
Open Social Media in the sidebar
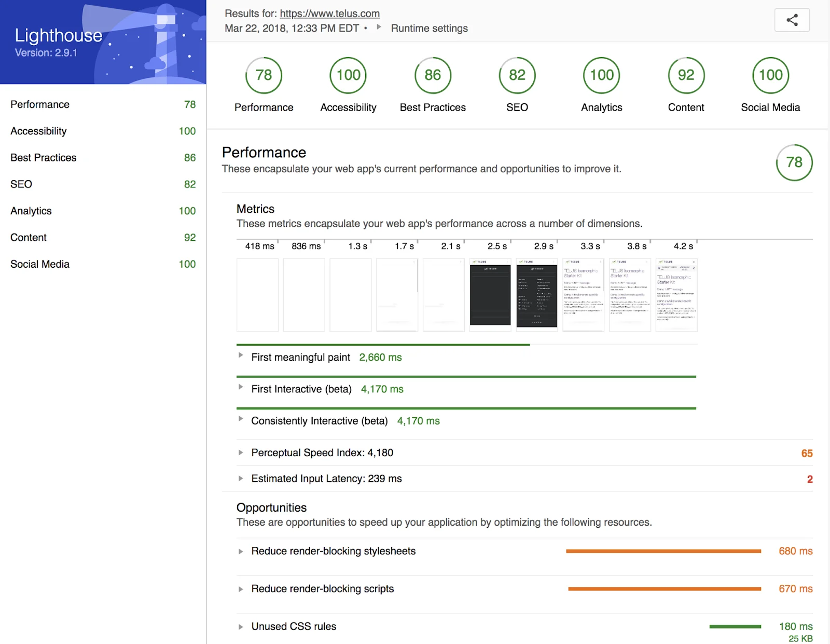coord(103,264)
